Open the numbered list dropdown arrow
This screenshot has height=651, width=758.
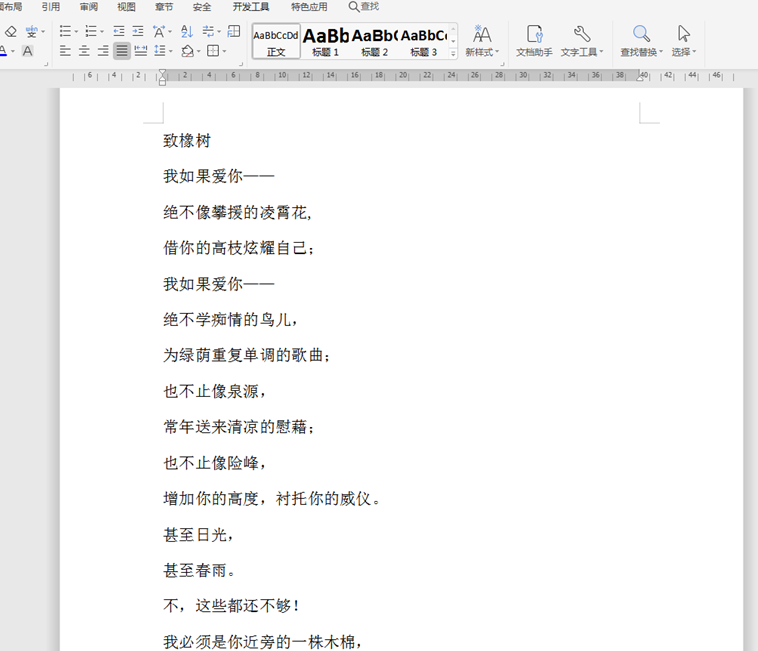[x=102, y=32]
